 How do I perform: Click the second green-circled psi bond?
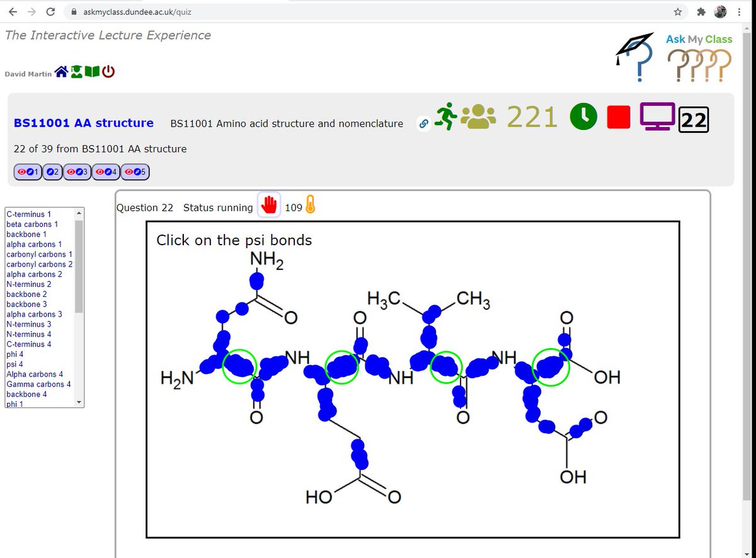point(341,366)
